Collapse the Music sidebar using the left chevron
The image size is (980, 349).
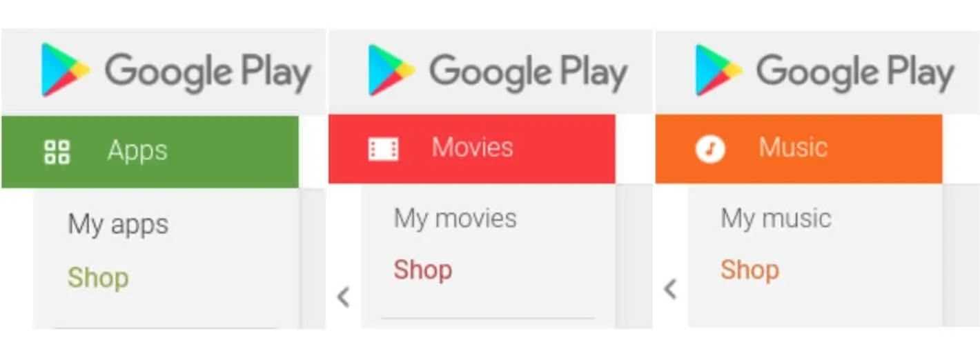tap(670, 289)
